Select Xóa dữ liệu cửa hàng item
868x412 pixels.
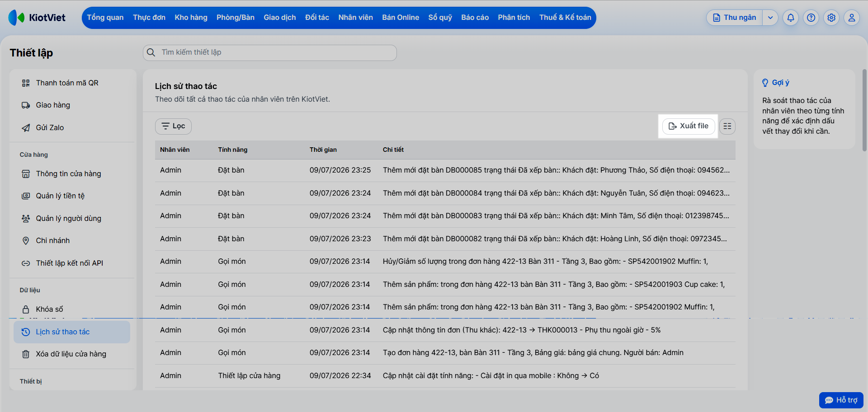coord(72,354)
